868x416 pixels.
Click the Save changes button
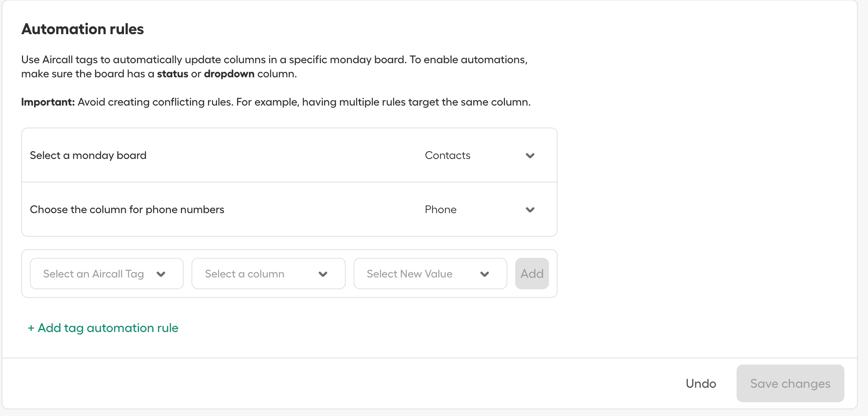tap(790, 383)
